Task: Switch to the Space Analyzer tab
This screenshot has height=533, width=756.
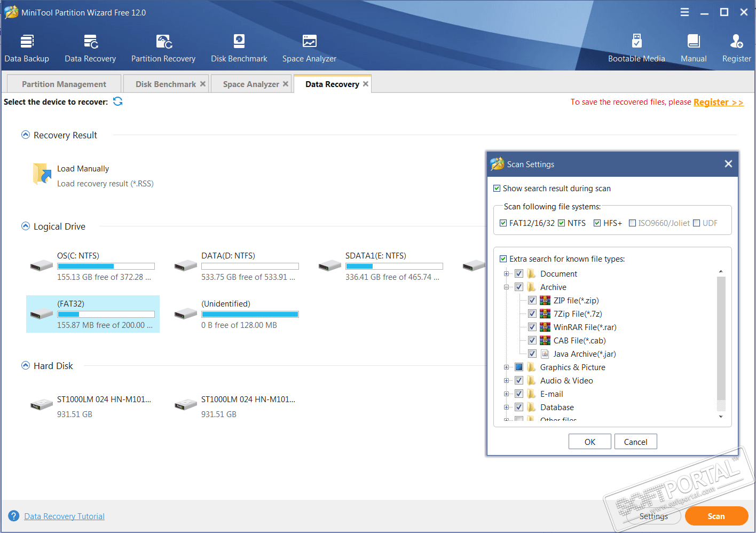Action: 251,84
